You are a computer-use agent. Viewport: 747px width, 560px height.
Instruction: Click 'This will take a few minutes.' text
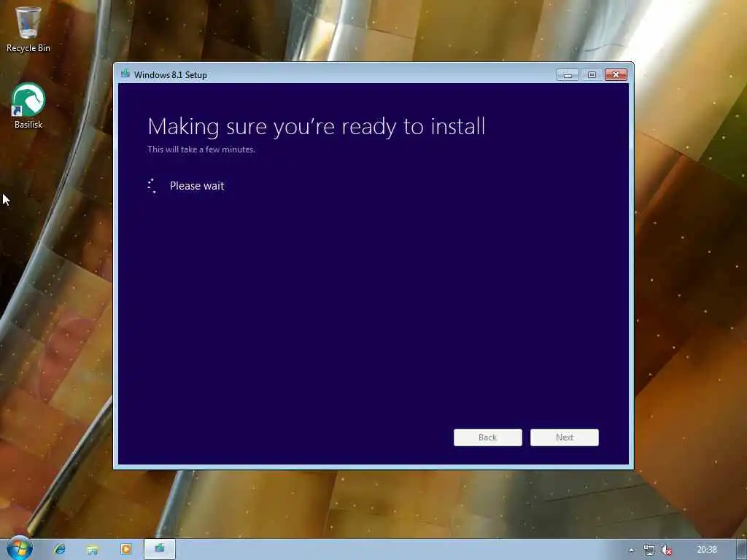point(201,149)
